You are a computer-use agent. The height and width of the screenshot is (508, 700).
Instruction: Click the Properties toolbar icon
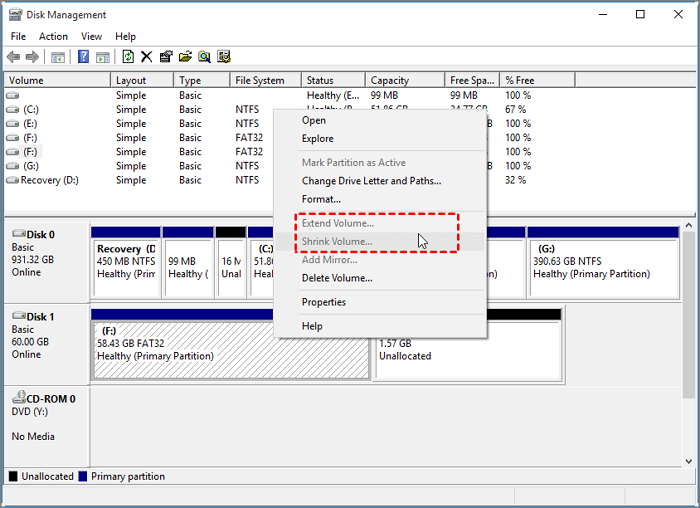pyautogui.click(x=166, y=57)
